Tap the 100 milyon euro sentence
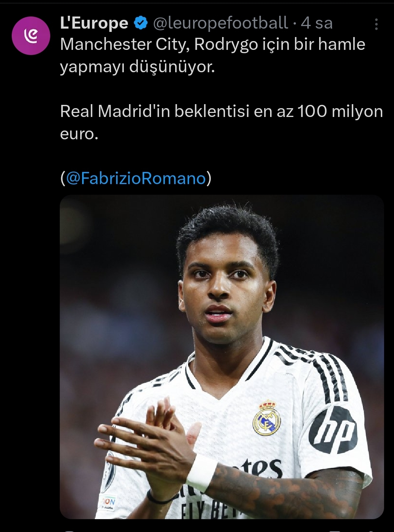The image size is (394, 532). [x=221, y=122]
